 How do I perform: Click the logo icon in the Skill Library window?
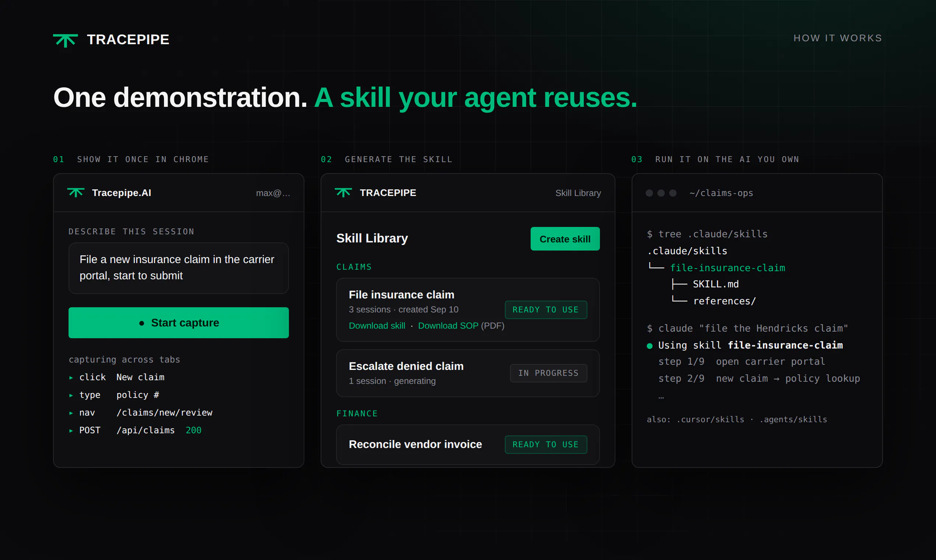(343, 192)
